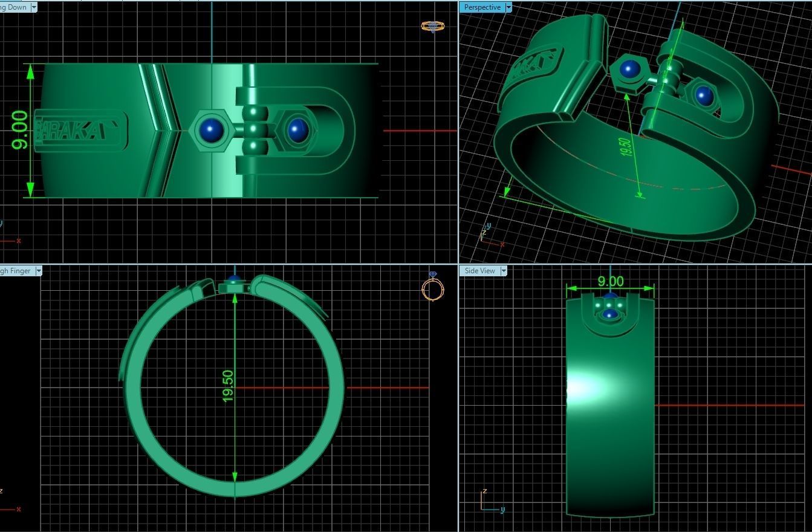The image size is (812, 532).
Task: Select the engraved text plate in Looking Down view
Action: [81, 130]
